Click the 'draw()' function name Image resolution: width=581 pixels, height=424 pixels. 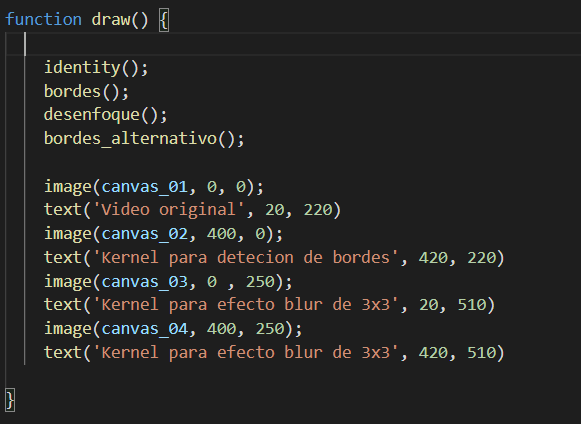tap(120, 19)
